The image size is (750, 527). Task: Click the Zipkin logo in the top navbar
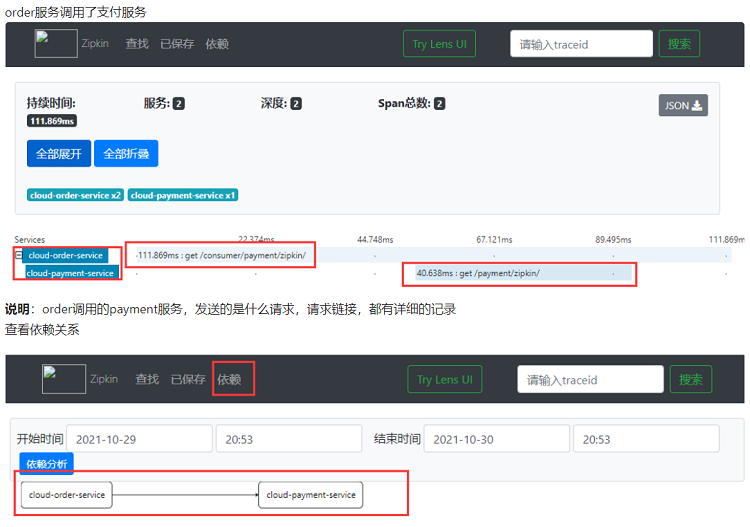click(56, 44)
